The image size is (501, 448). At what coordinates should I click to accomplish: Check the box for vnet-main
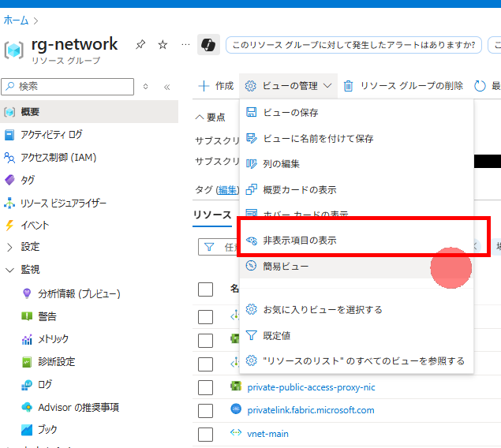[205, 435]
